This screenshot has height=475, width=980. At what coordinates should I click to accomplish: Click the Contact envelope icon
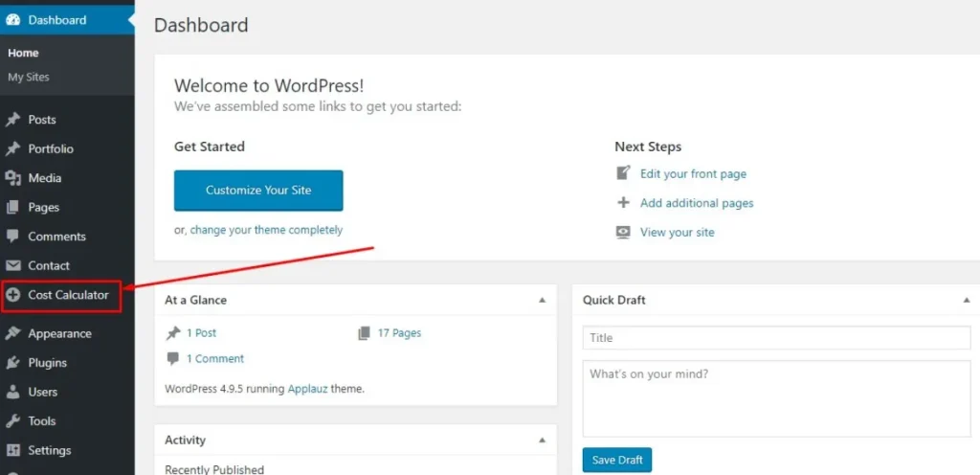(x=13, y=265)
